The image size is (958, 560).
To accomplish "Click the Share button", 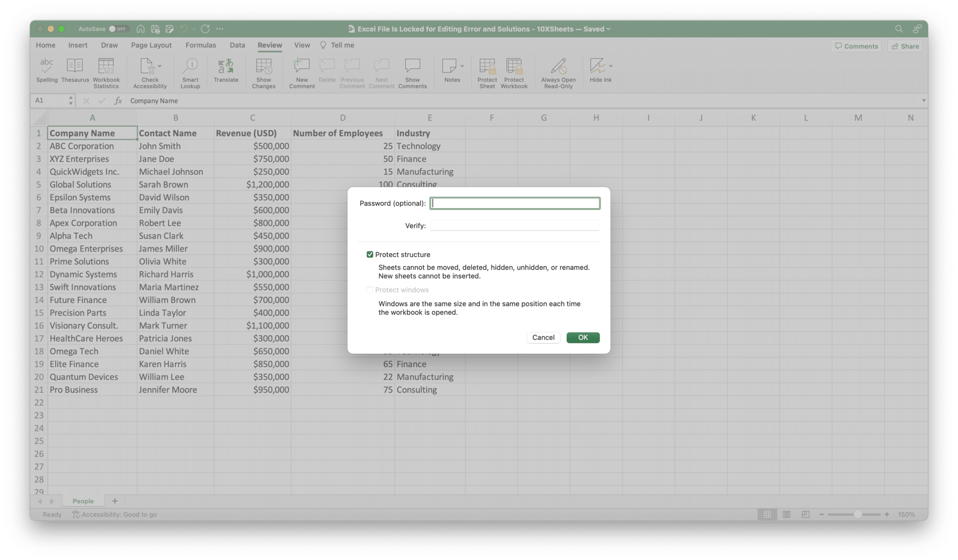I will click(905, 46).
